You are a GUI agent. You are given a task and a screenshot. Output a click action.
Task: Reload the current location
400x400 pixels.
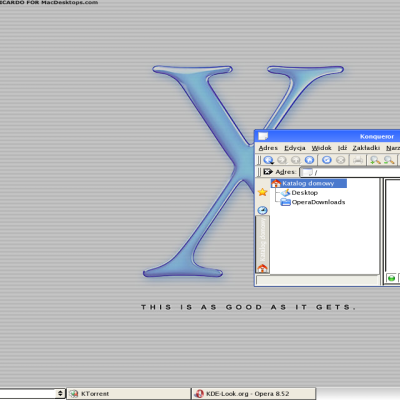coord(327,160)
